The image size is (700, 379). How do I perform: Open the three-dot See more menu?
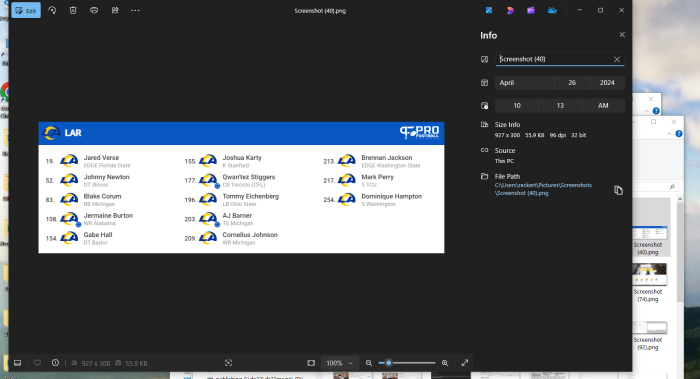pyautogui.click(x=135, y=10)
